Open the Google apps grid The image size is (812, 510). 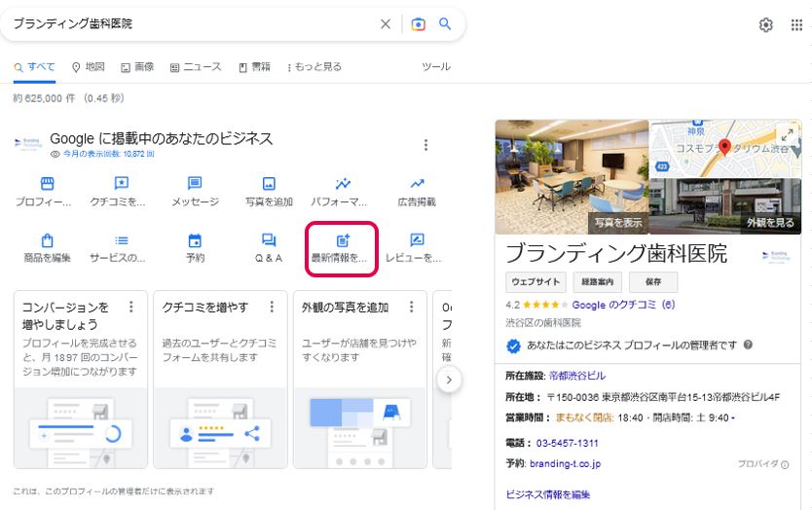click(x=796, y=24)
